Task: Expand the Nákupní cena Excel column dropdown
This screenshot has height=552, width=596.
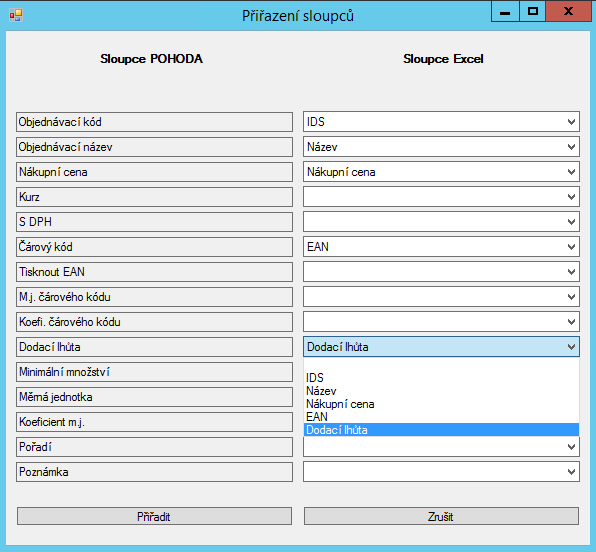Action: pyautogui.click(x=441, y=172)
